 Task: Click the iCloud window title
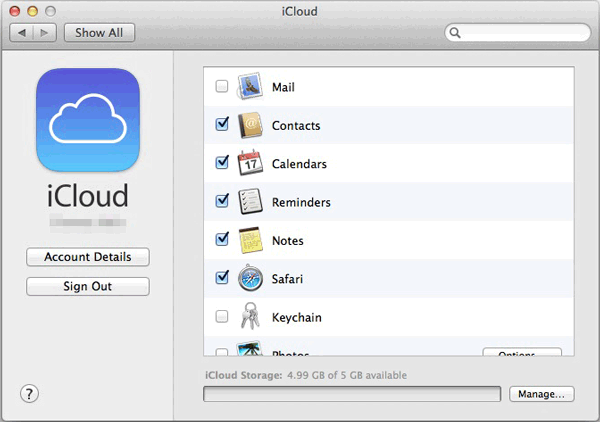tap(300, 11)
